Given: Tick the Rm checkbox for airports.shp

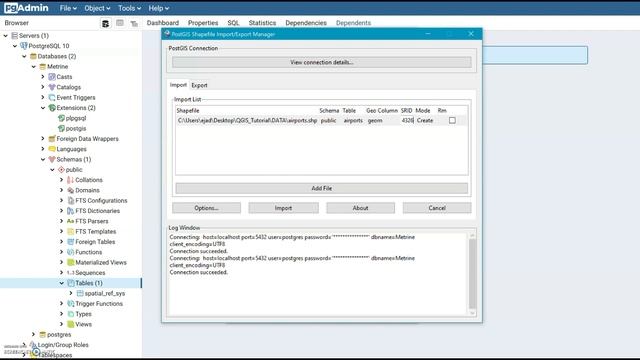Looking at the screenshot, I should click(452, 120).
